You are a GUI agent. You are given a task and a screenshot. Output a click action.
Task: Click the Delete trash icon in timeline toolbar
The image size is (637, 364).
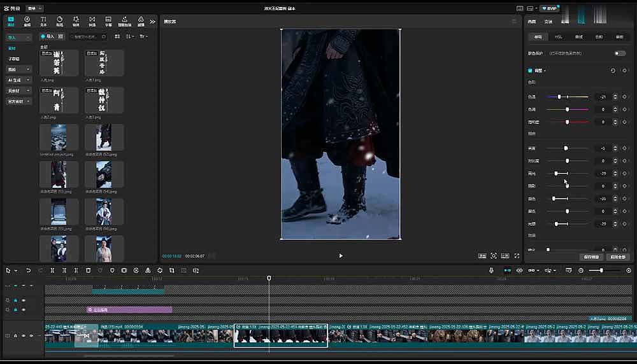88,270
